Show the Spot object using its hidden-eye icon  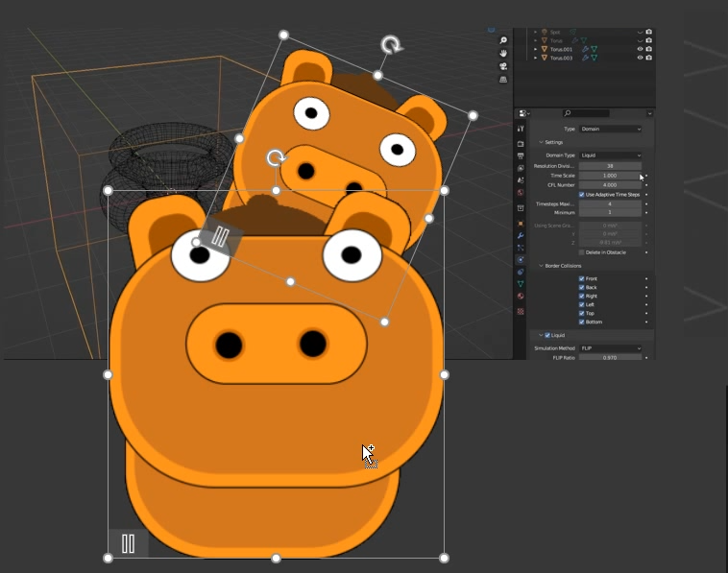pos(641,33)
